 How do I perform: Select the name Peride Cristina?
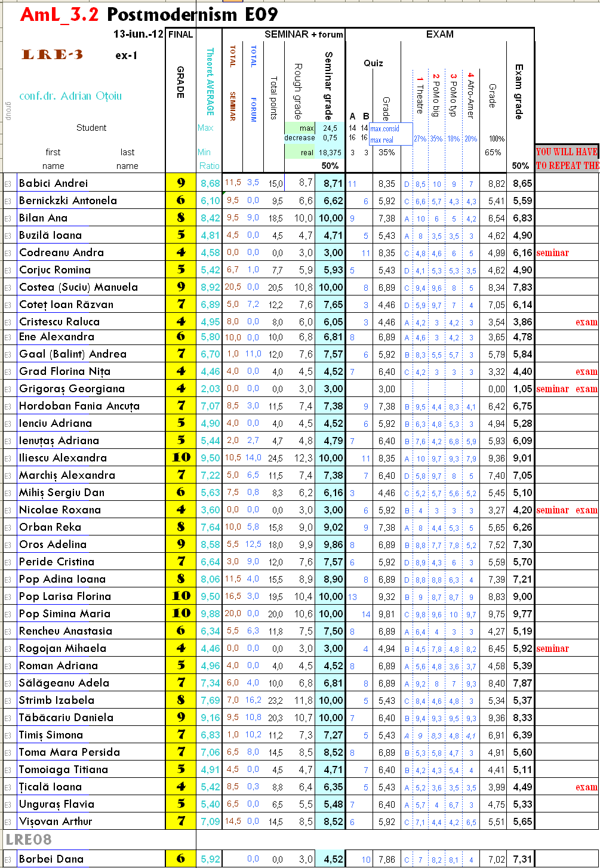click(x=57, y=562)
